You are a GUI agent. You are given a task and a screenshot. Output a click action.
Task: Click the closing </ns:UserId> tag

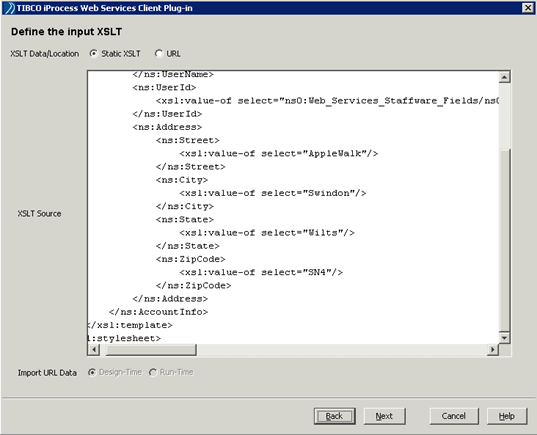click(167, 114)
